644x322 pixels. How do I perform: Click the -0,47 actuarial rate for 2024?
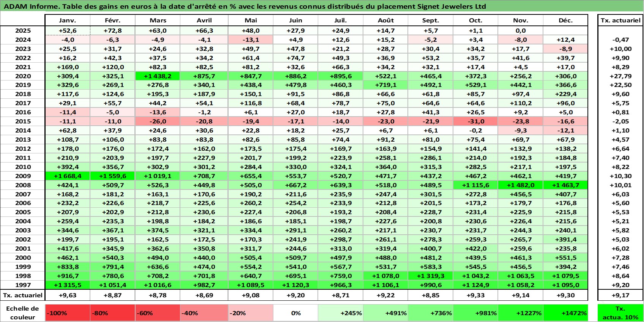coord(620,40)
